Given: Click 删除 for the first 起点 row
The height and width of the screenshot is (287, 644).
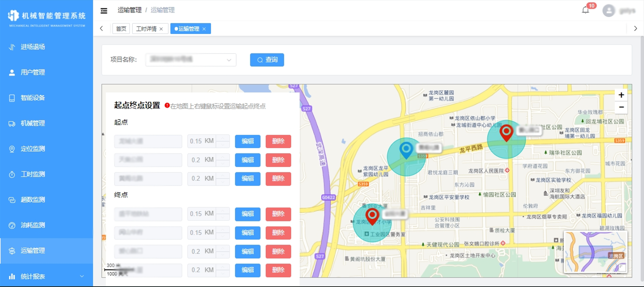Looking at the screenshot, I should pos(278,141).
